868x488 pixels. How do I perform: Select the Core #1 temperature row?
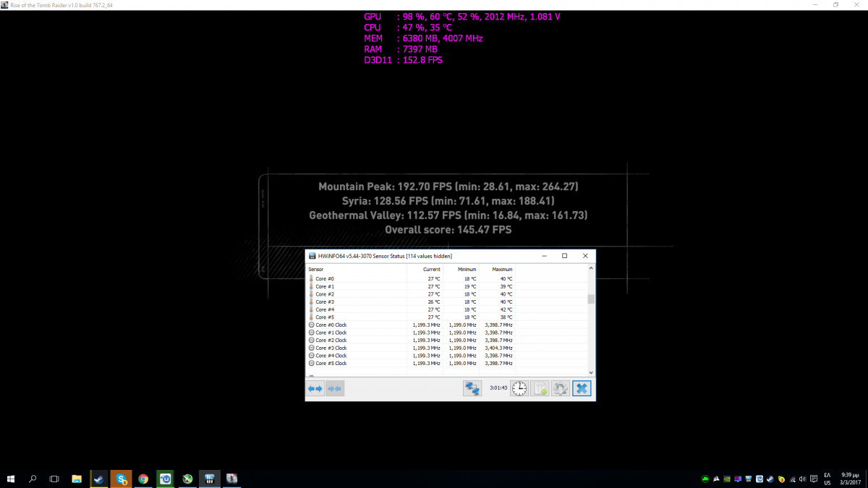tap(446, 286)
